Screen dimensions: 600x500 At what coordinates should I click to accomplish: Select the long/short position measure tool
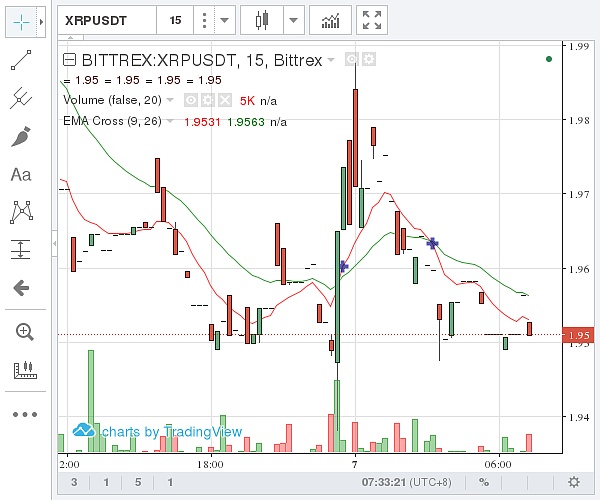tap(21, 249)
